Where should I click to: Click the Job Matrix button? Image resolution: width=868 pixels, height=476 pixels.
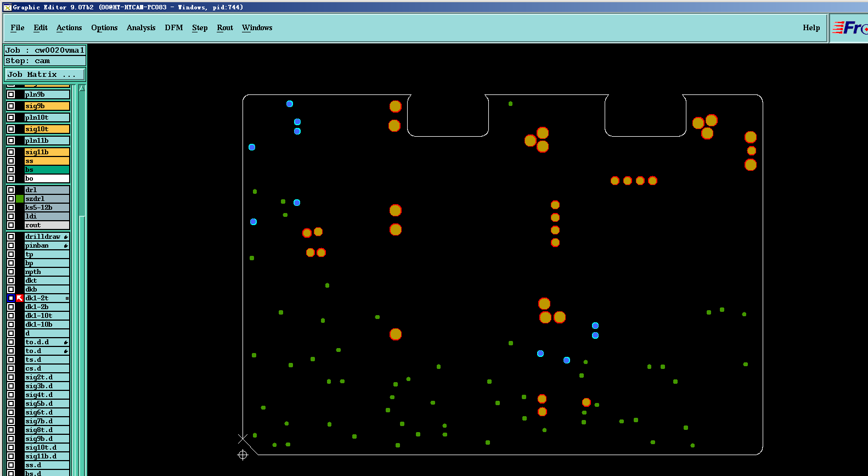(45, 74)
